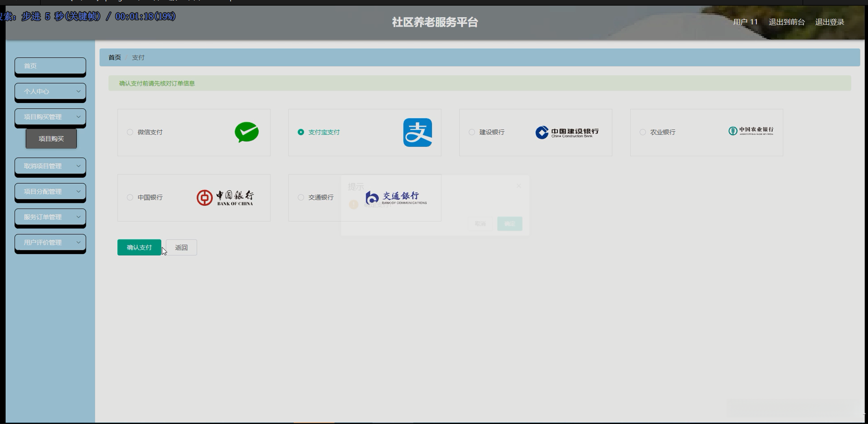Expand the 用户评价管理 sidebar chevron

point(78,242)
